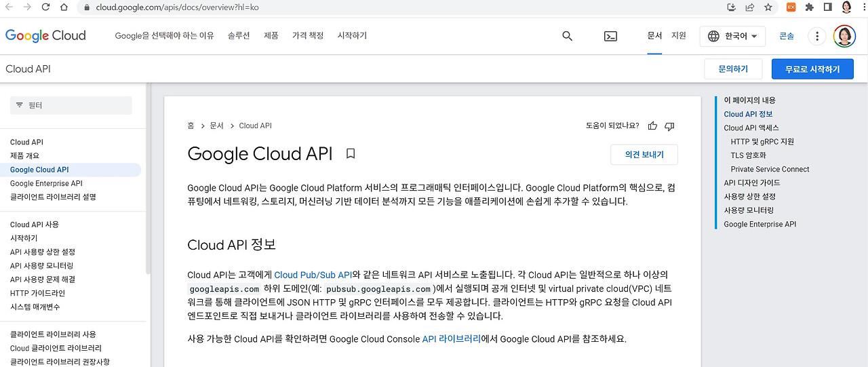Click the 콘솔 link
868x367 pixels.
tap(787, 36)
